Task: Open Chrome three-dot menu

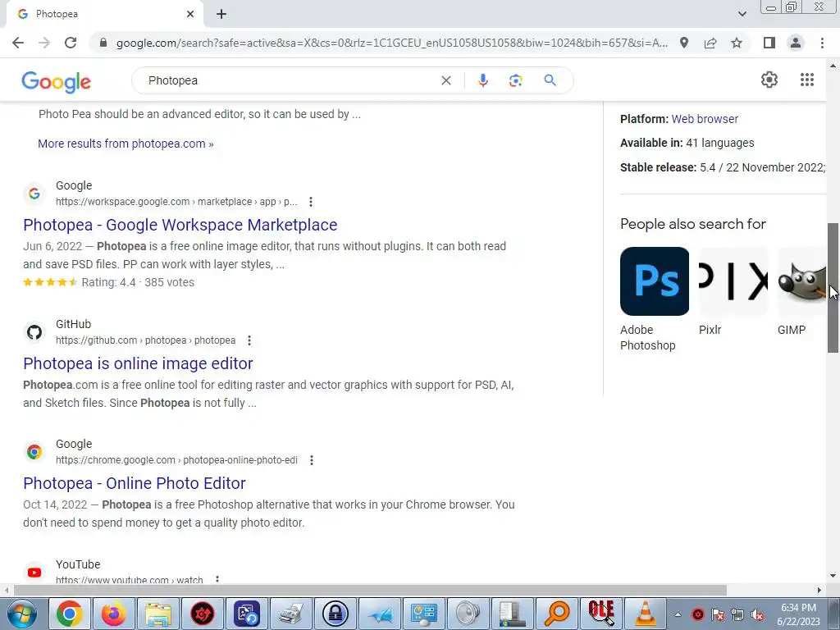Action: point(822,43)
